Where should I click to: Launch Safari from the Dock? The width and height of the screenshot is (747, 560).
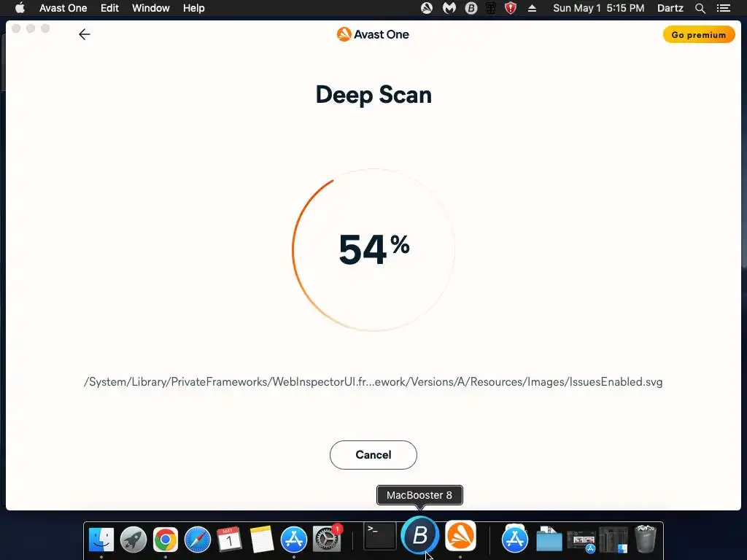click(x=197, y=539)
